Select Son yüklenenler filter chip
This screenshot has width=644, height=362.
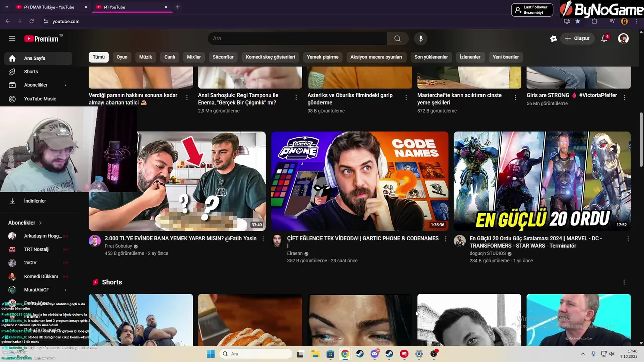[431, 57]
